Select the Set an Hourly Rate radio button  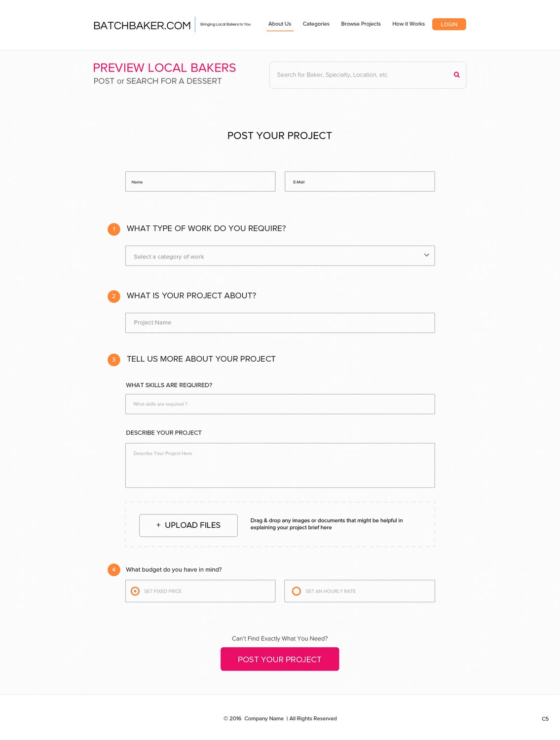pos(297,591)
